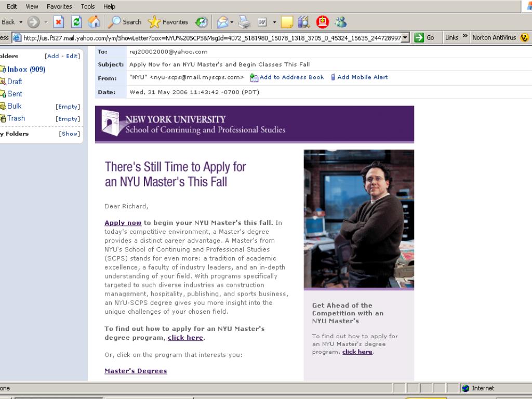Open the Sent folder

[x=15, y=94]
